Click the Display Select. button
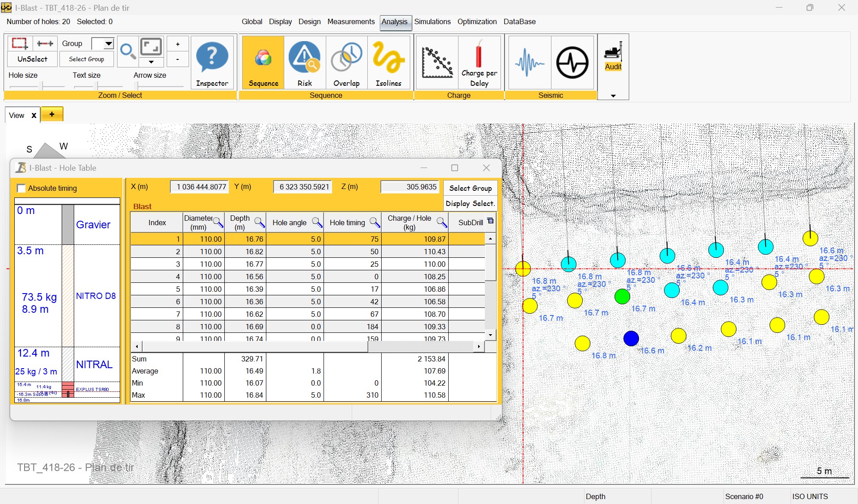Image resolution: width=858 pixels, height=504 pixels. click(x=470, y=203)
